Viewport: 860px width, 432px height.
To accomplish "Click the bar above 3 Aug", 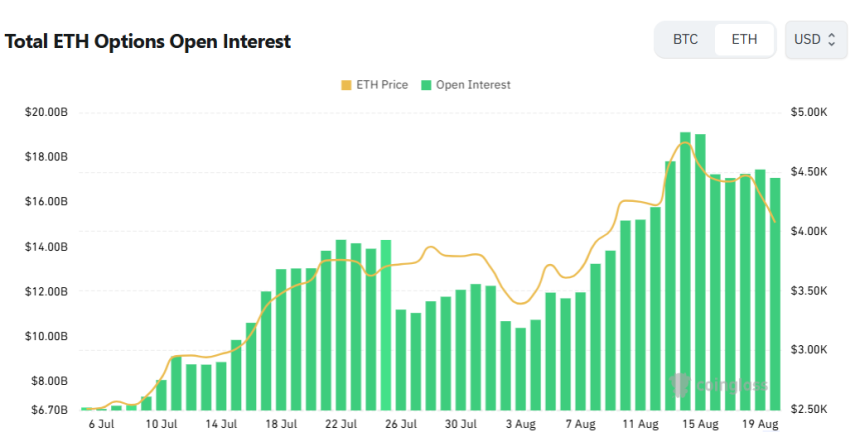I will click(x=520, y=368).
